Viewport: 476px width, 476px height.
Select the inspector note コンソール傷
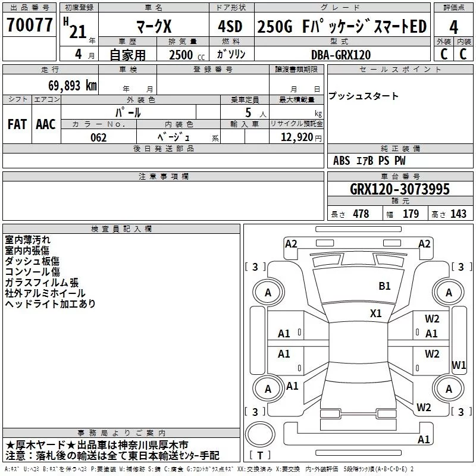(x=33, y=272)
